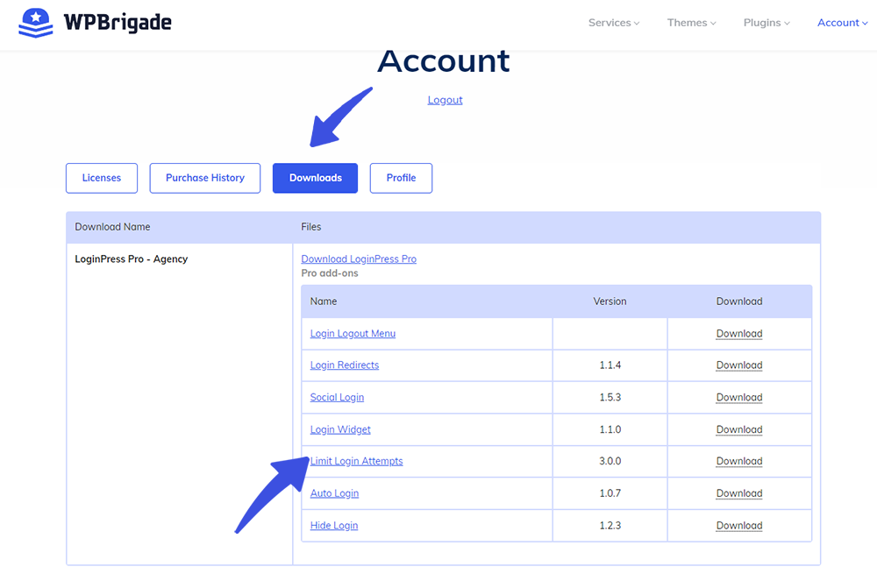Click the version 1.2.3 cell
The width and height of the screenshot is (877, 588).
coord(610,526)
